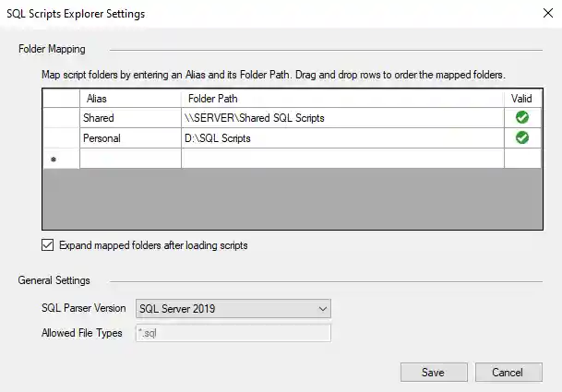The width and height of the screenshot is (562, 392).
Task: Click the empty Alias cell in new row
Action: [x=130, y=159]
